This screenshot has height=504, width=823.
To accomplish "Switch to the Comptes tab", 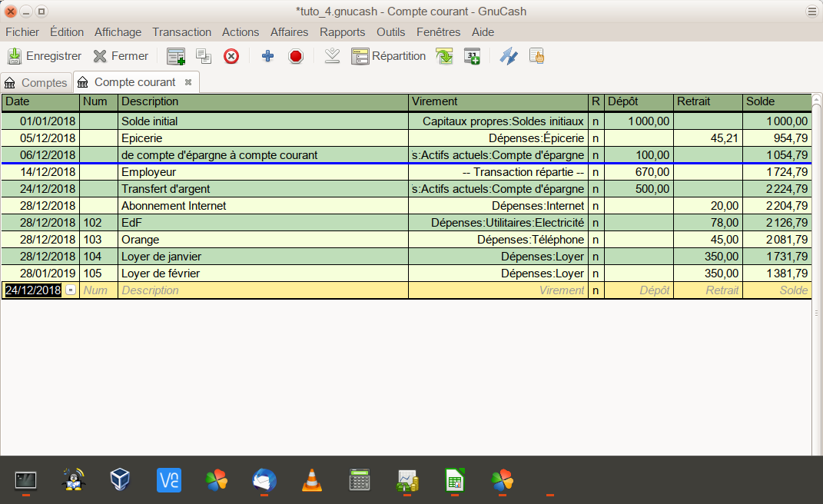I will [x=35, y=82].
